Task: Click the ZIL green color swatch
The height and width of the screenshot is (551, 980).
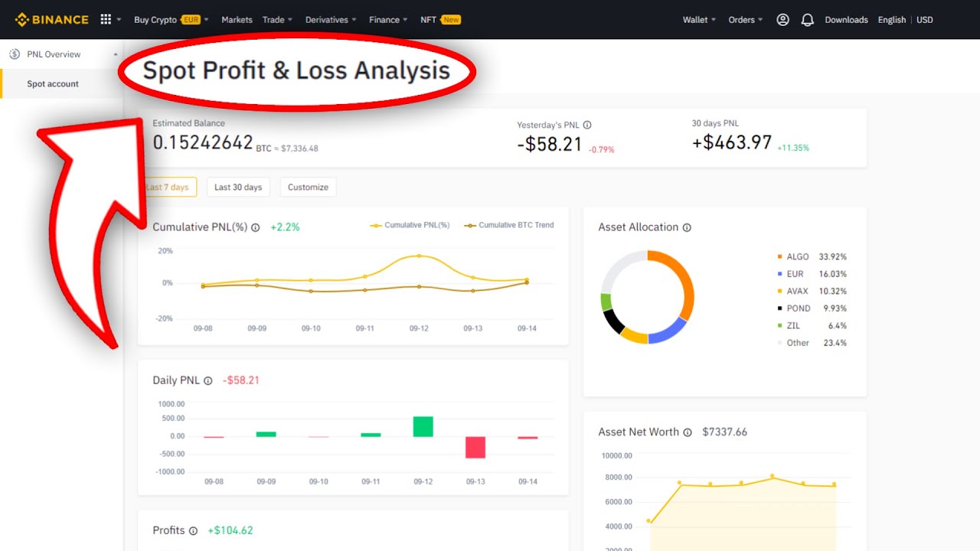Action: [779, 326]
